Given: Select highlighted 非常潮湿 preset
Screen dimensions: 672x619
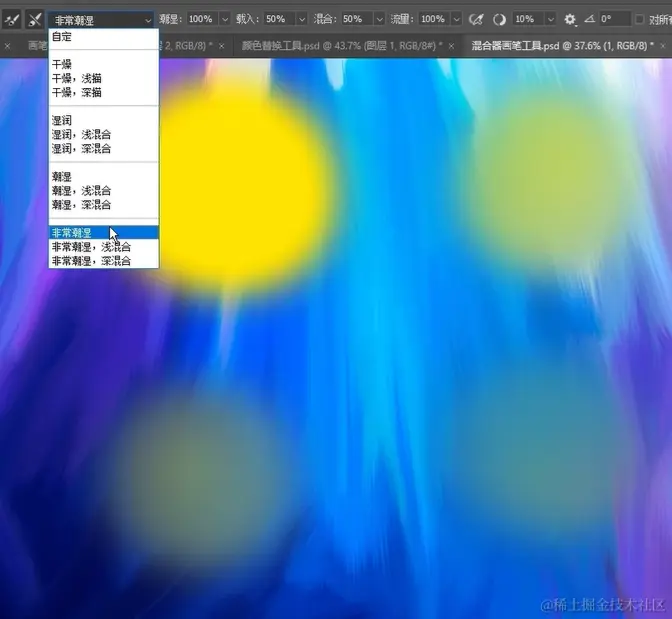Looking at the screenshot, I should point(104,233).
